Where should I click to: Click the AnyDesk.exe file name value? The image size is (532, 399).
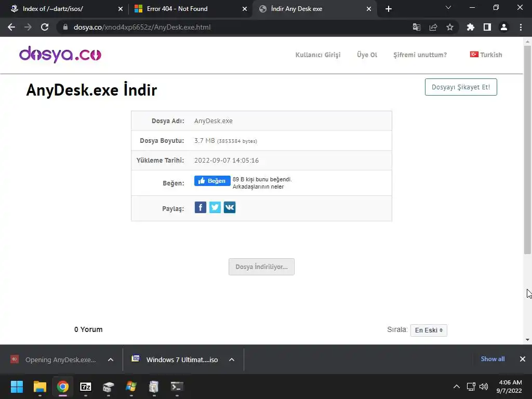[x=214, y=121]
